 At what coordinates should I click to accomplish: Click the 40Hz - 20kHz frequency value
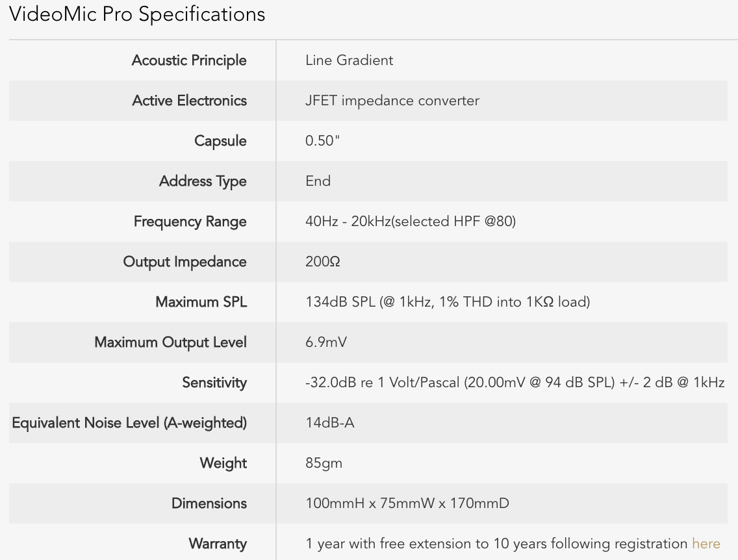[410, 222]
